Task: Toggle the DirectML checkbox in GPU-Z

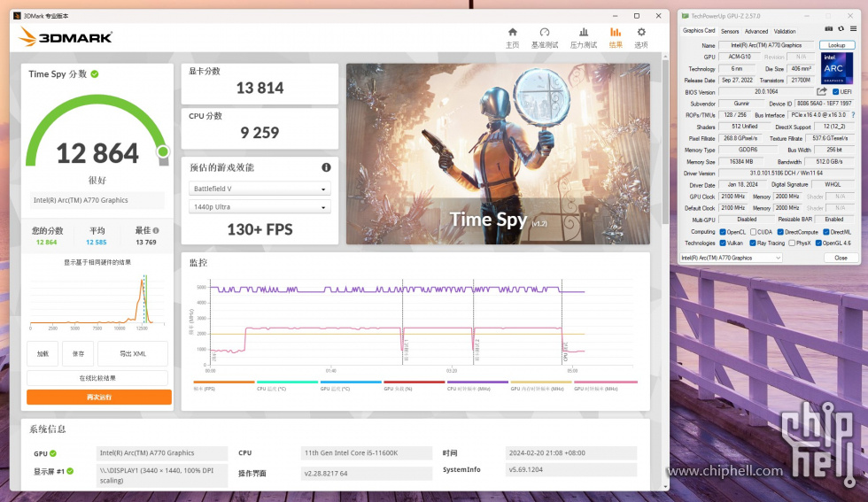Action: 825,232
